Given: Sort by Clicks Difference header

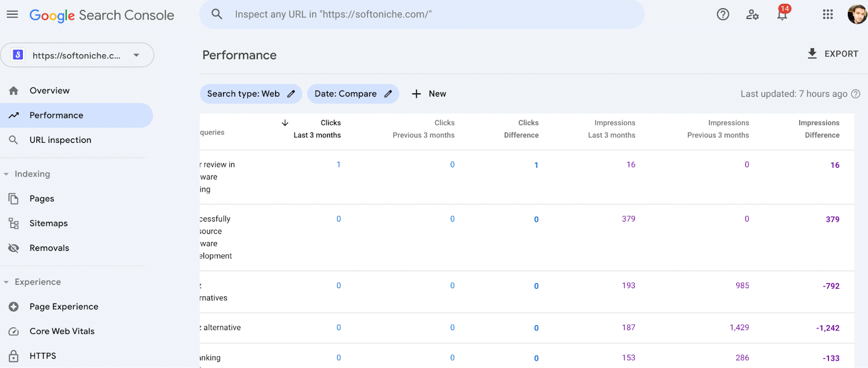Looking at the screenshot, I should pos(521,129).
